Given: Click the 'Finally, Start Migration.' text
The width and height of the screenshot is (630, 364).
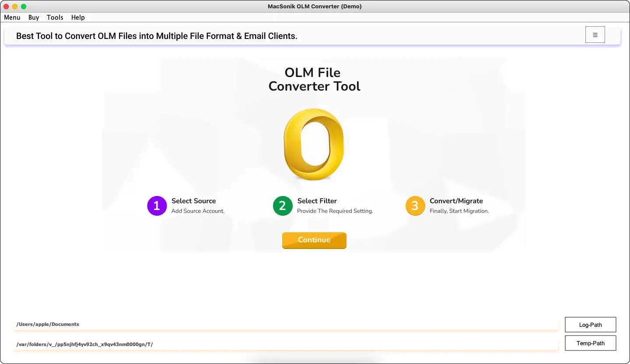Looking at the screenshot, I should point(459,211).
